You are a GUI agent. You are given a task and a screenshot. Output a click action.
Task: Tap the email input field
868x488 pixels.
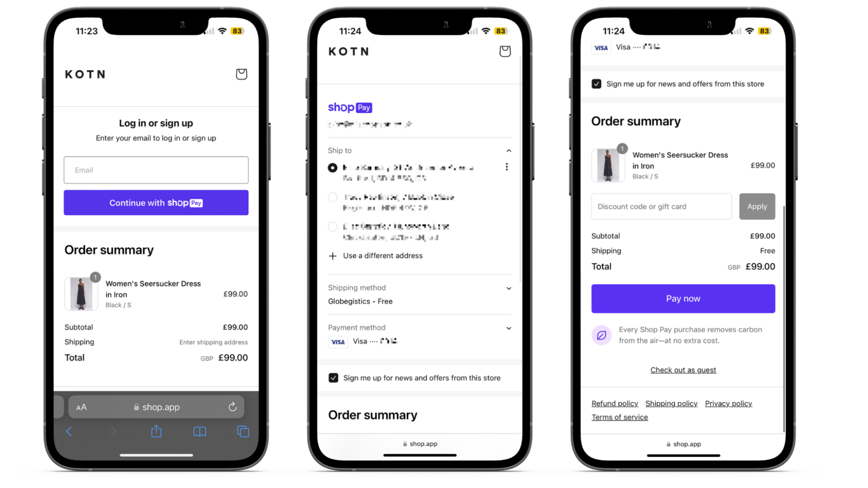click(156, 170)
